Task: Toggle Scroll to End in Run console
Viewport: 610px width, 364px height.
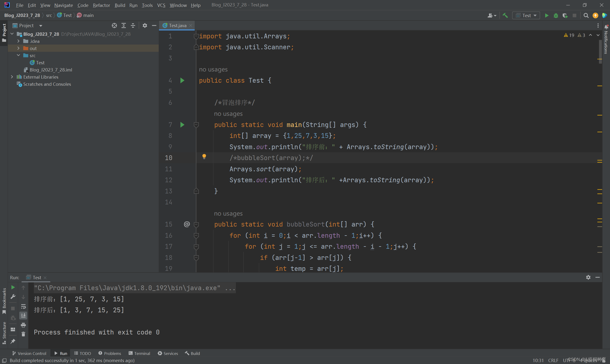Action: [x=23, y=315]
